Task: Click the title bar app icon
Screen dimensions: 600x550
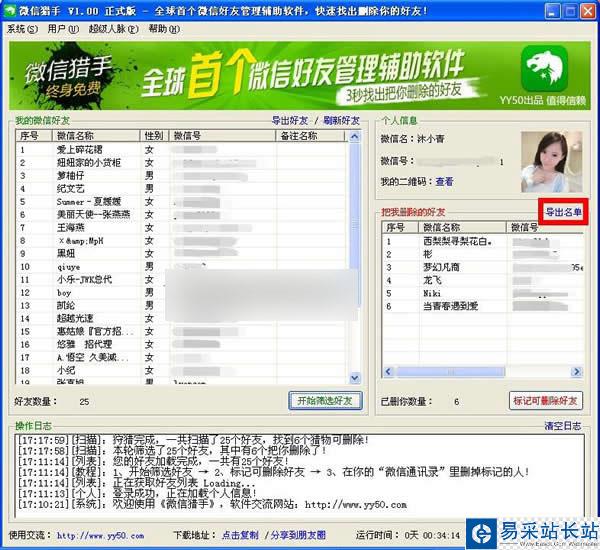Action: tap(10, 11)
